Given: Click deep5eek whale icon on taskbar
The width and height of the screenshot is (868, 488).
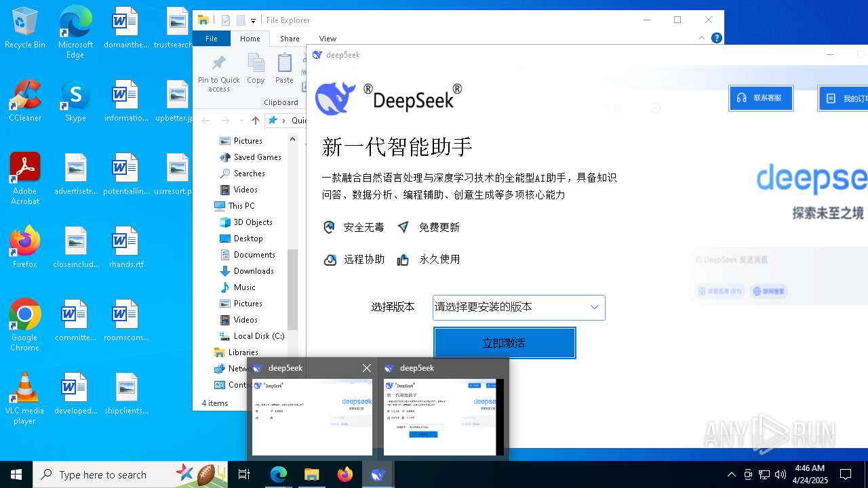Looking at the screenshot, I should click(x=378, y=474).
